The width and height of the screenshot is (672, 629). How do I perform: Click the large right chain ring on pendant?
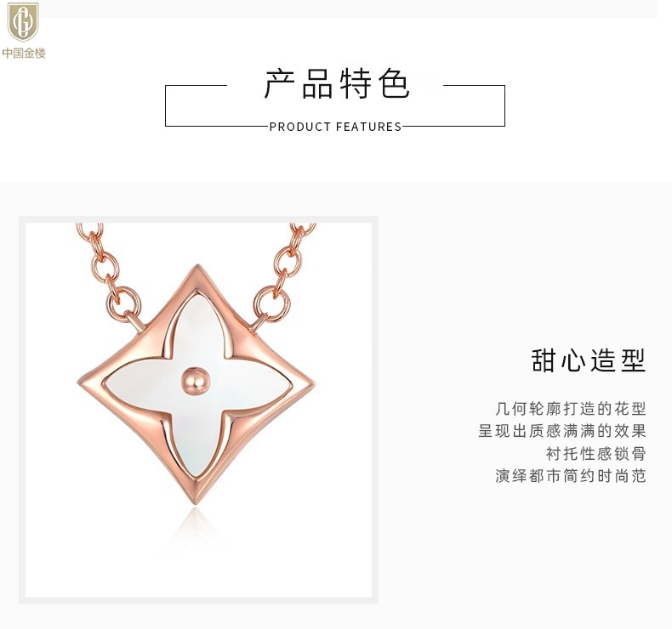pos(271,303)
